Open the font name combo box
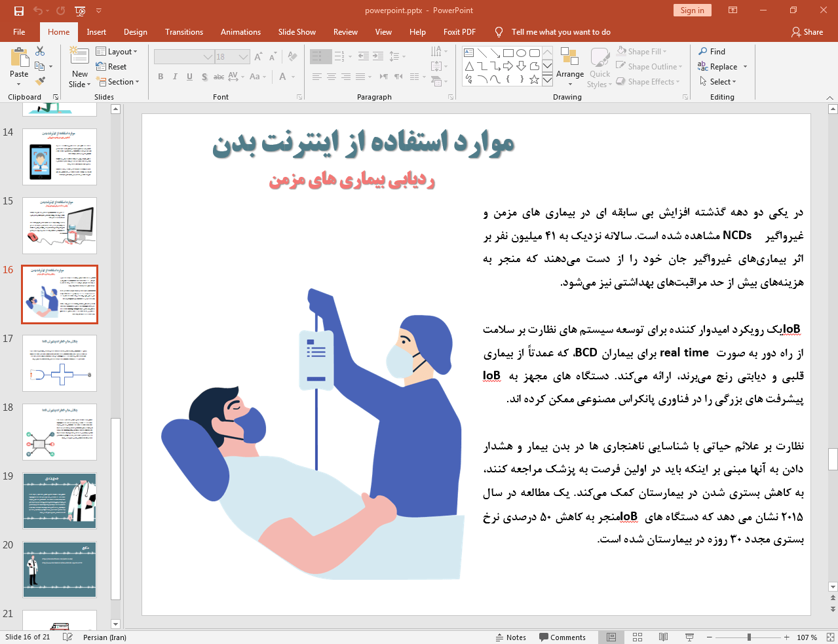This screenshot has height=644, width=838. click(x=184, y=57)
